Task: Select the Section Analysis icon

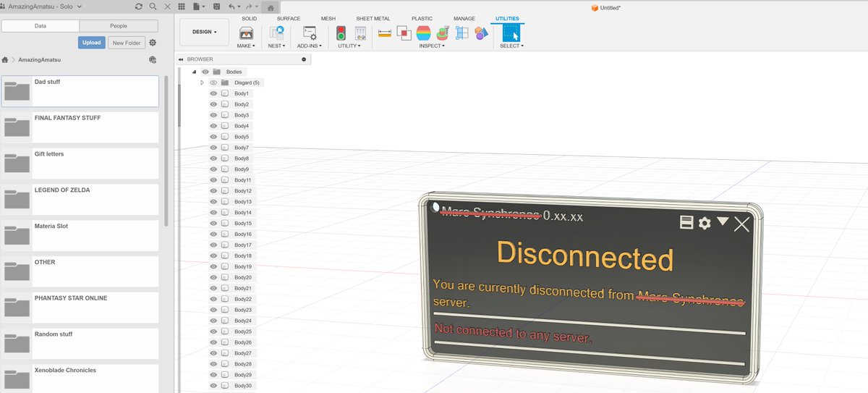Action: (x=461, y=33)
